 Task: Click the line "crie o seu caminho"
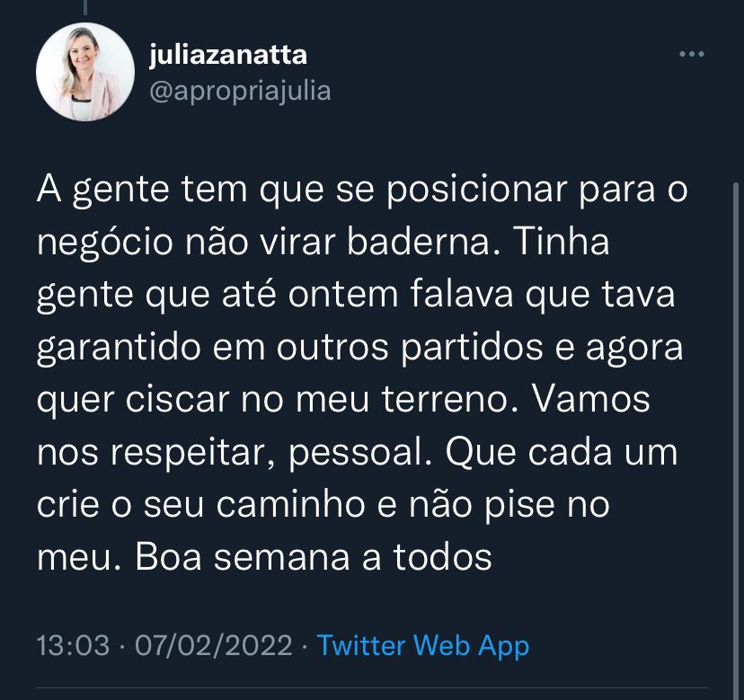(x=323, y=504)
